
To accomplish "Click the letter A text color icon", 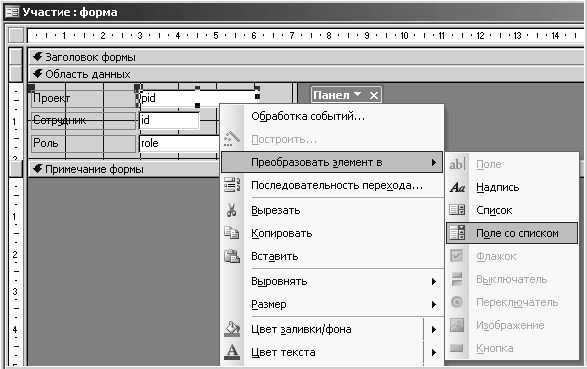I will 232,352.
